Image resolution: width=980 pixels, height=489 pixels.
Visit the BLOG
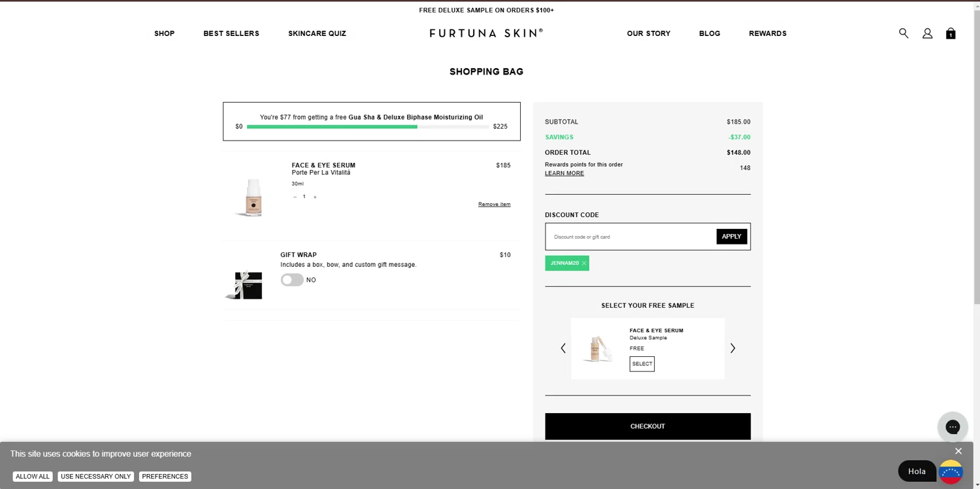tap(710, 33)
